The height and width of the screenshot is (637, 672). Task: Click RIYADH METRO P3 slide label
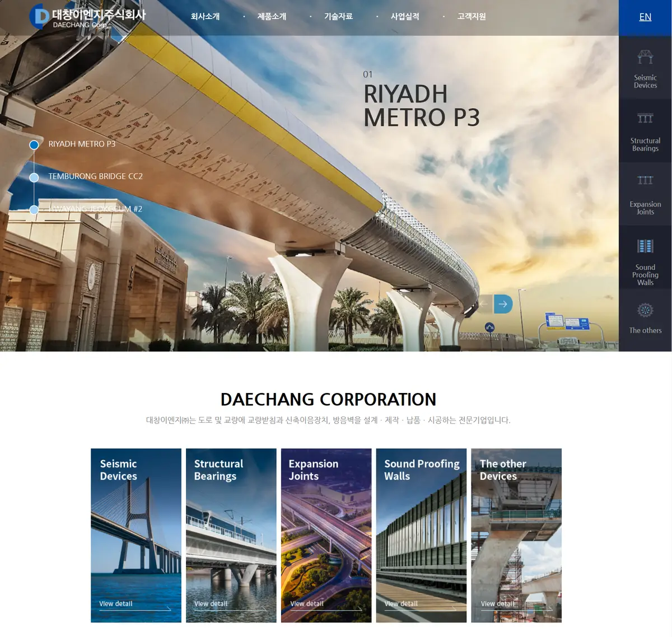click(82, 144)
